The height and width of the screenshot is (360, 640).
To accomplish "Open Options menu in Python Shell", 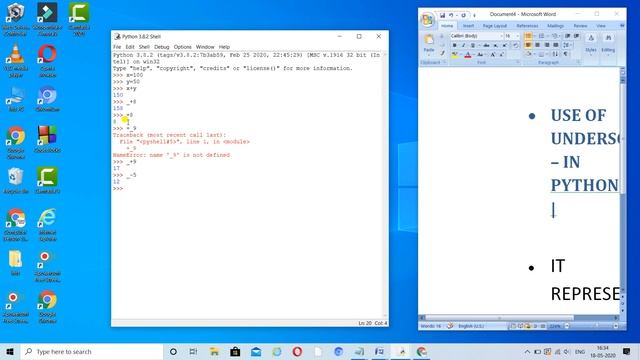I will pos(182,47).
